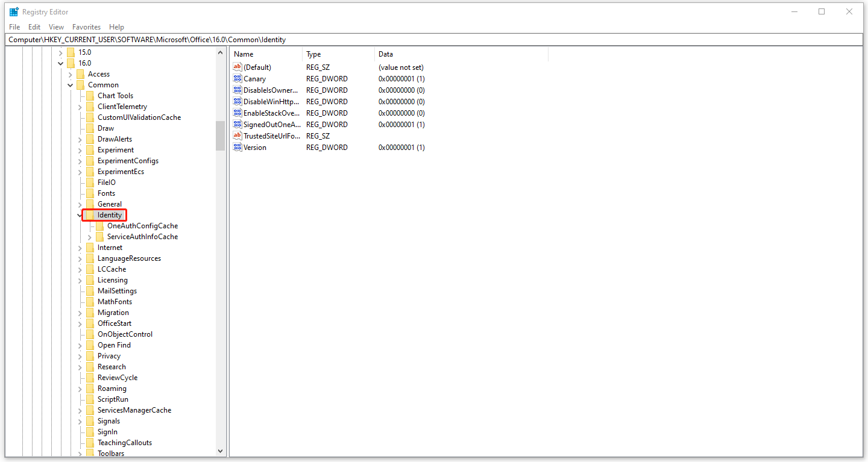Click the folder icon beside Privacy
The width and height of the screenshot is (868, 462).
pos(90,356)
